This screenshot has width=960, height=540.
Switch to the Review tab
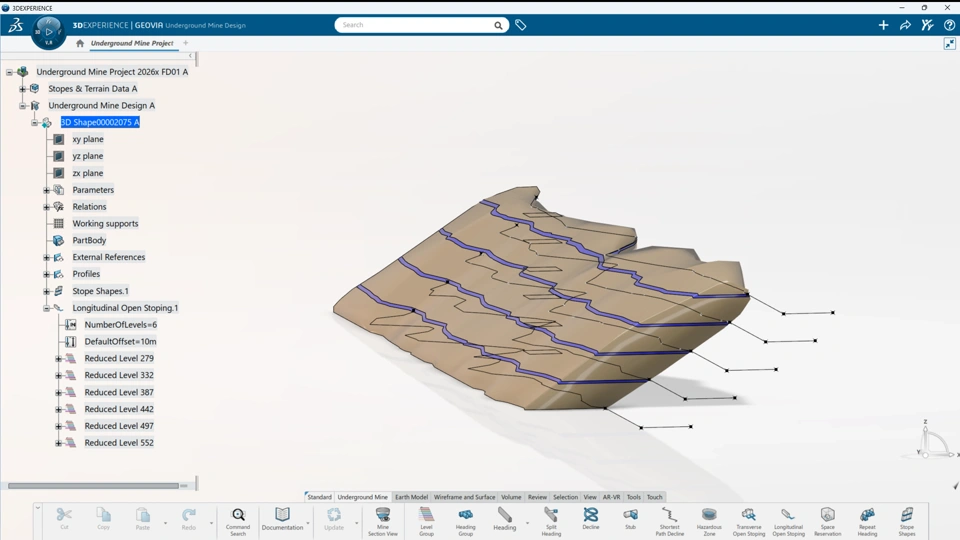coord(537,497)
